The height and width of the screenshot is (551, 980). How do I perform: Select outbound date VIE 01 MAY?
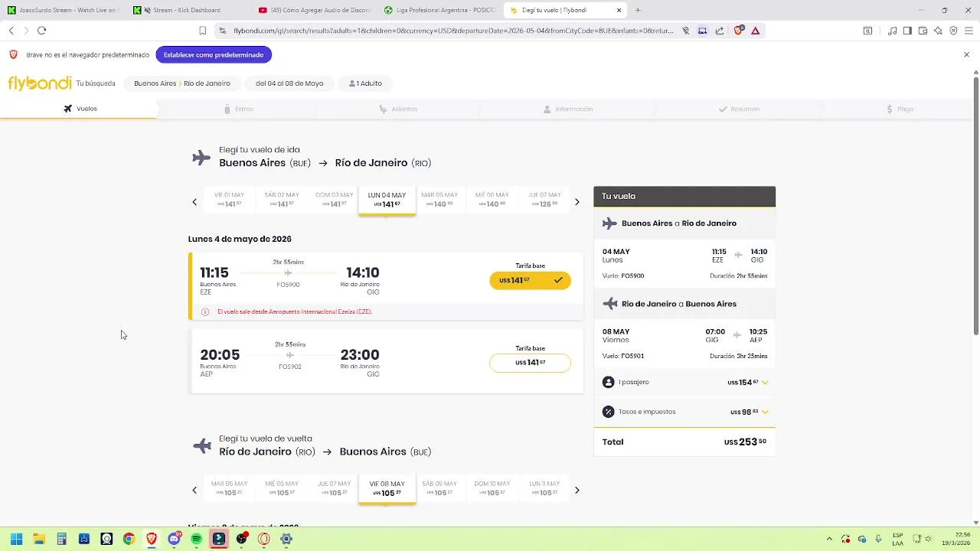coord(229,200)
